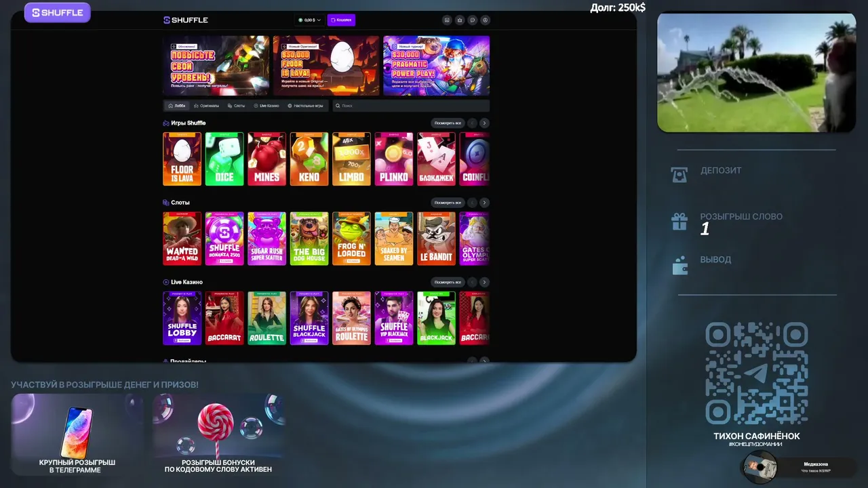Launch the Floor is Lava game tile
Image resolution: width=868 pixels, height=488 pixels.
pyautogui.click(x=182, y=159)
